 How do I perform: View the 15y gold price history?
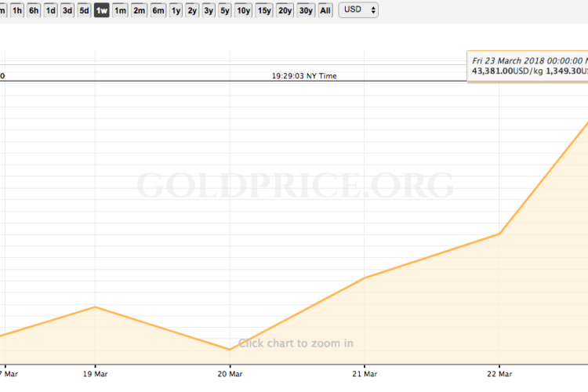[264, 10]
